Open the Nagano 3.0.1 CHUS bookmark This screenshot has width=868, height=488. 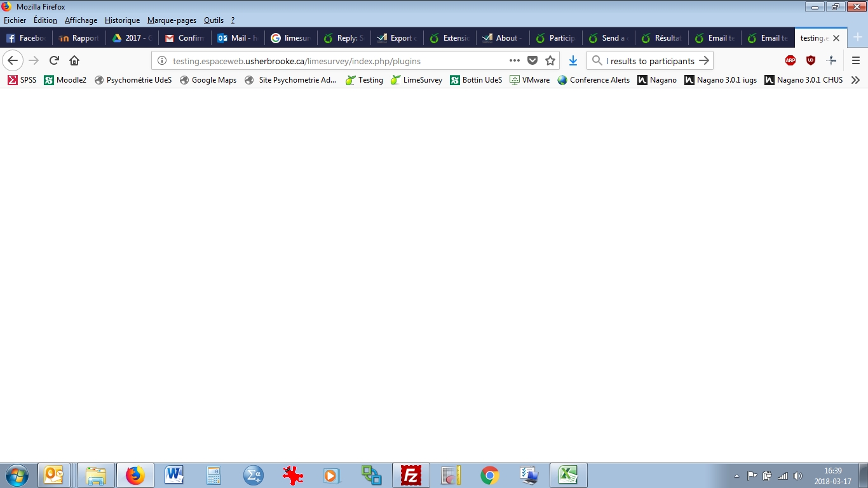click(803, 80)
